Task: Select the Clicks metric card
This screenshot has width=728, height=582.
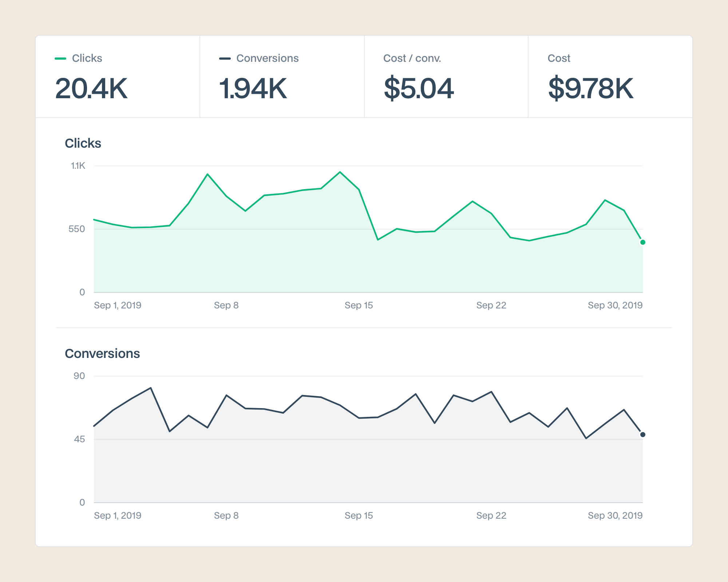Action: click(x=118, y=76)
